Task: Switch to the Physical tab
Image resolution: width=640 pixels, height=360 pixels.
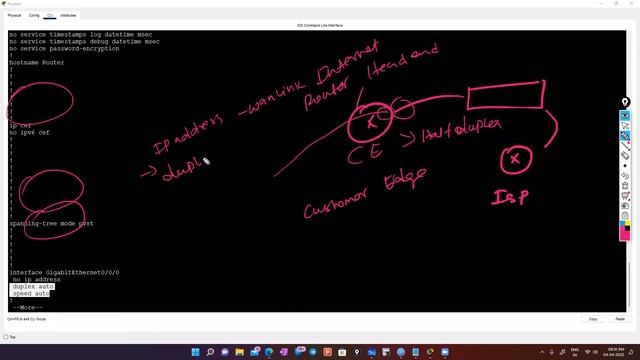Action: [x=14, y=16]
